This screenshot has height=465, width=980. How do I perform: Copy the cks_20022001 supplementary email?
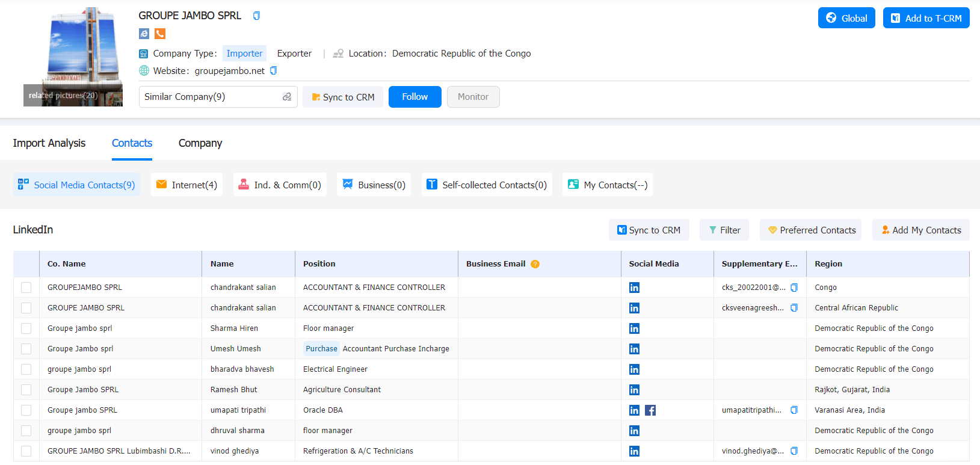point(794,288)
